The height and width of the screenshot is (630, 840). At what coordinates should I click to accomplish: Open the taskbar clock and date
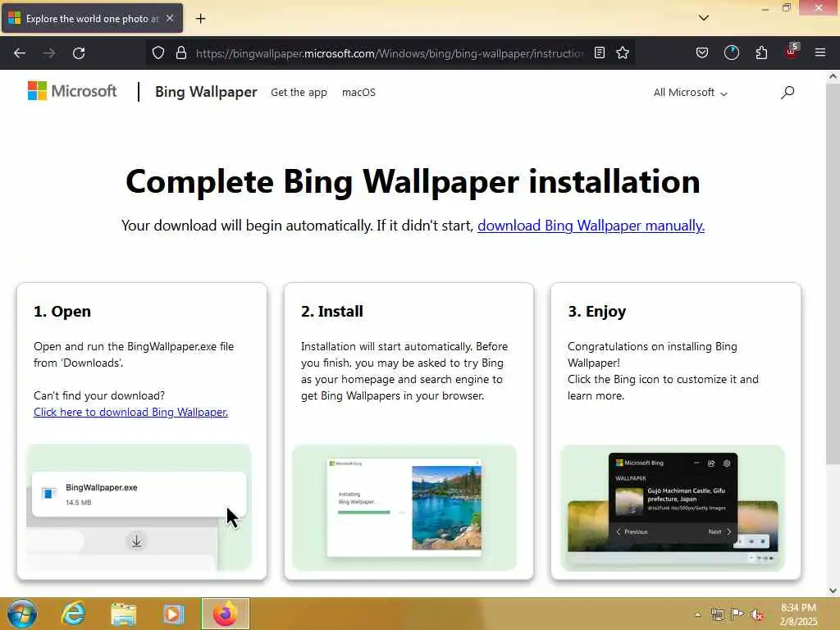[x=799, y=614]
